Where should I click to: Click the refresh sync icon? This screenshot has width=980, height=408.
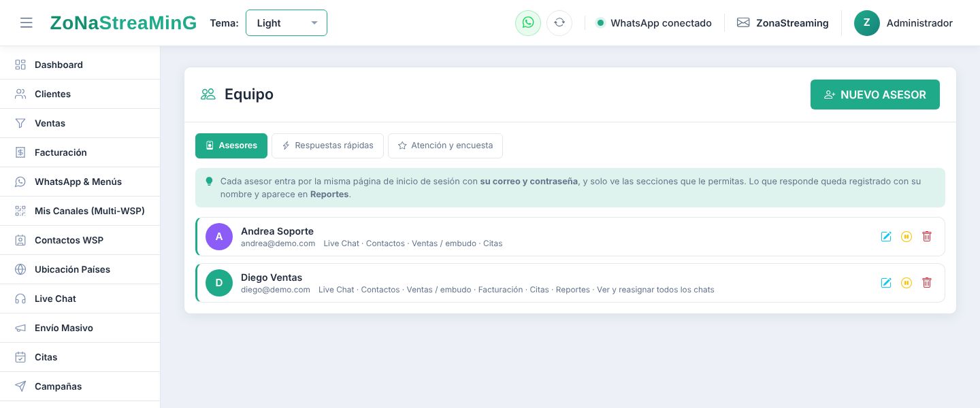tap(559, 23)
